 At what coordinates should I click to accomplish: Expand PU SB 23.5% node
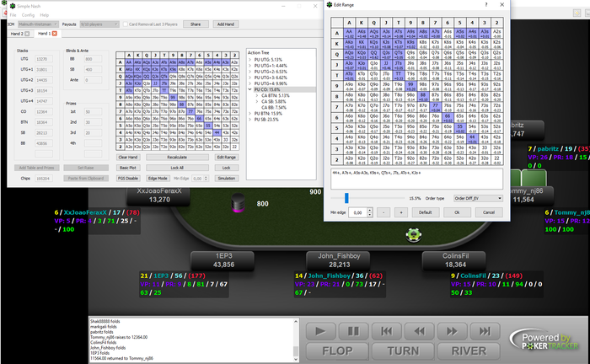[x=249, y=120]
